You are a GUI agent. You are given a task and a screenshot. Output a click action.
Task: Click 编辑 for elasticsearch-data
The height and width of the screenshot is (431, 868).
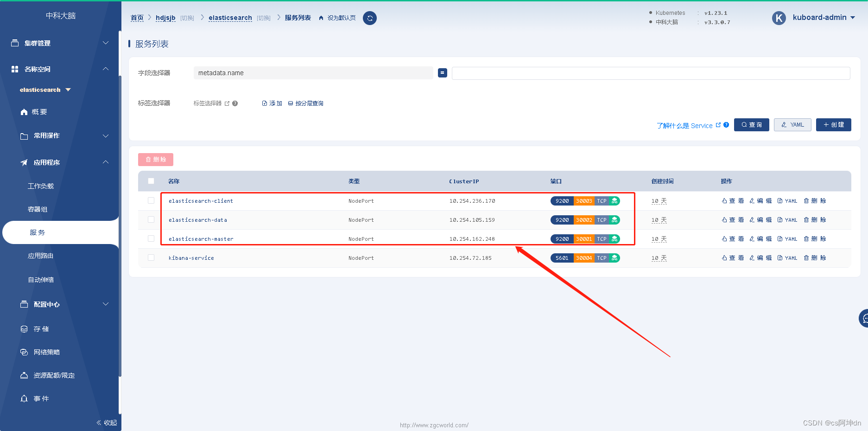760,220
